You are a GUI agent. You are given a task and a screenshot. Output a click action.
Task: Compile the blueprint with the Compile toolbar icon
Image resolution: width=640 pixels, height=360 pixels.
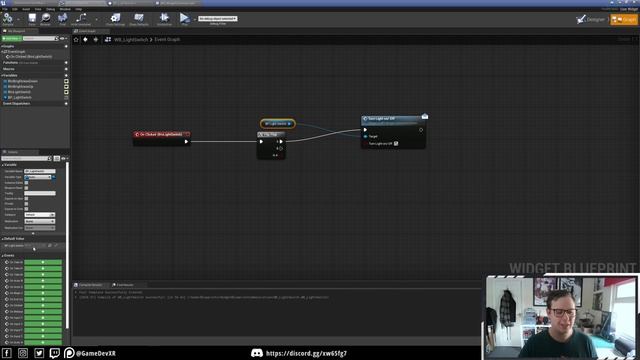8,18
